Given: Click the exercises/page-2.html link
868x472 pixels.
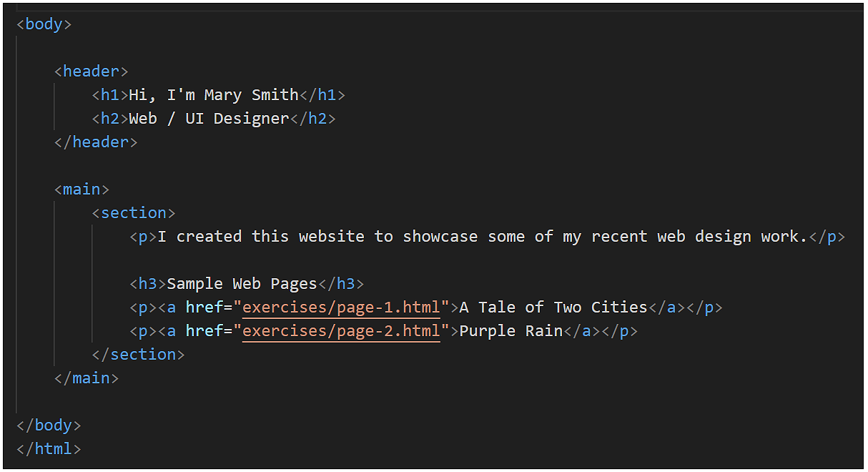Looking at the screenshot, I should point(341,330).
